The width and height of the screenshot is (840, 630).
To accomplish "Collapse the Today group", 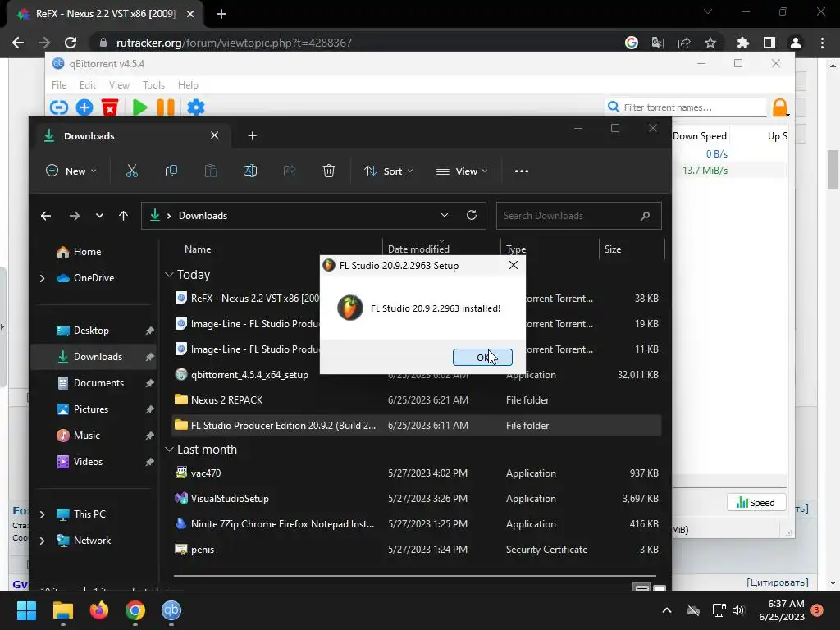I will pos(169,275).
